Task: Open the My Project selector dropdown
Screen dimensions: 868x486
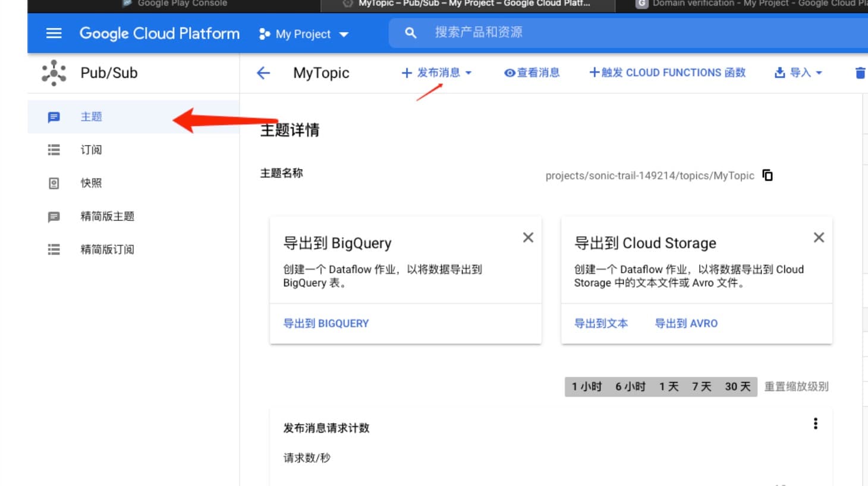Action: [x=304, y=34]
